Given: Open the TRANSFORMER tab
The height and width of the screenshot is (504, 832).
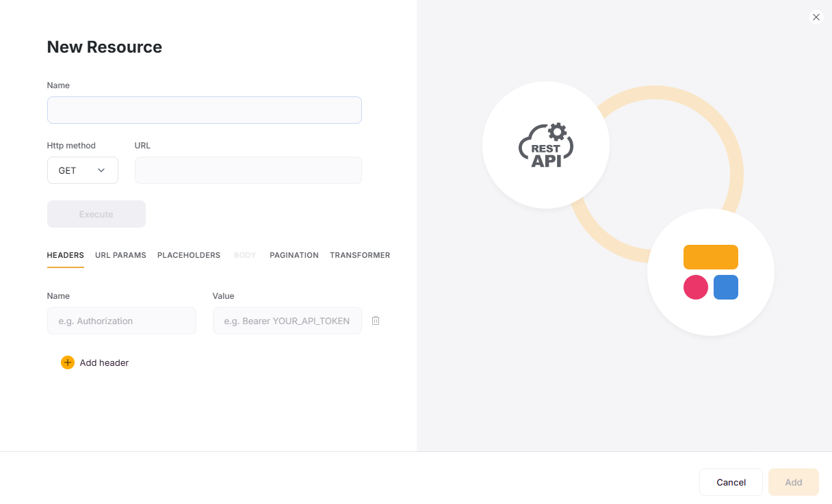Looking at the screenshot, I should [x=360, y=255].
